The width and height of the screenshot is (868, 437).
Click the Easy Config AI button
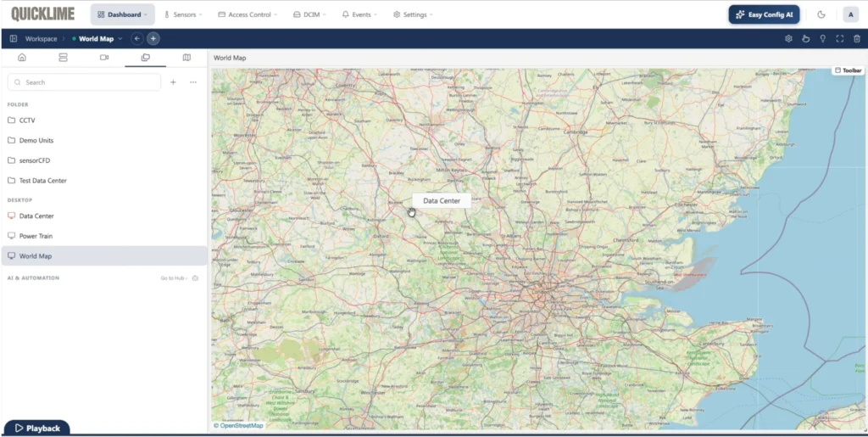764,14
